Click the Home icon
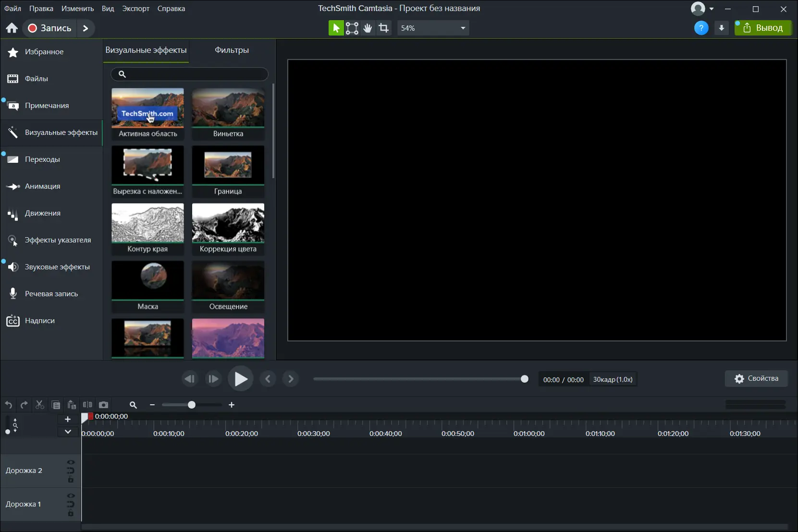The height and width of the screenshot is (532, 798). 12,28
